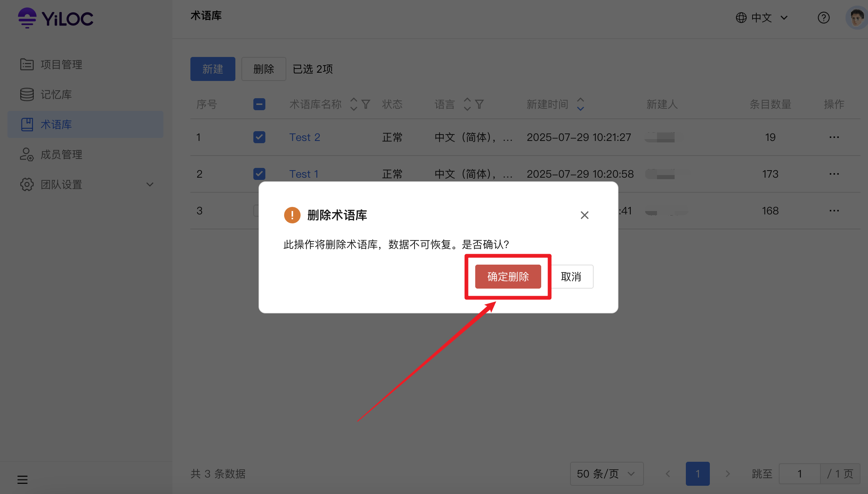Click the 正常 status in Test 2 row

392,137
